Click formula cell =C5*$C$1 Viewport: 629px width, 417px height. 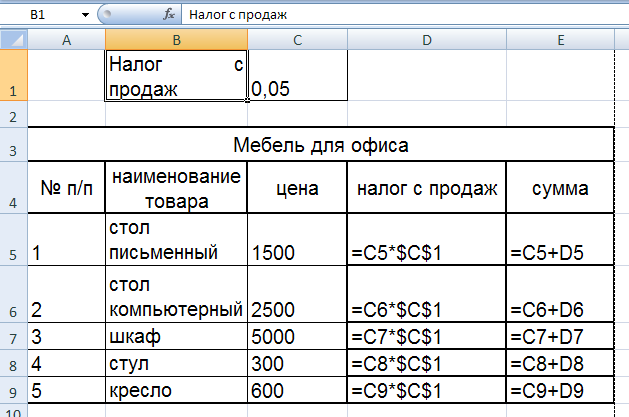(x=427, y=239)
